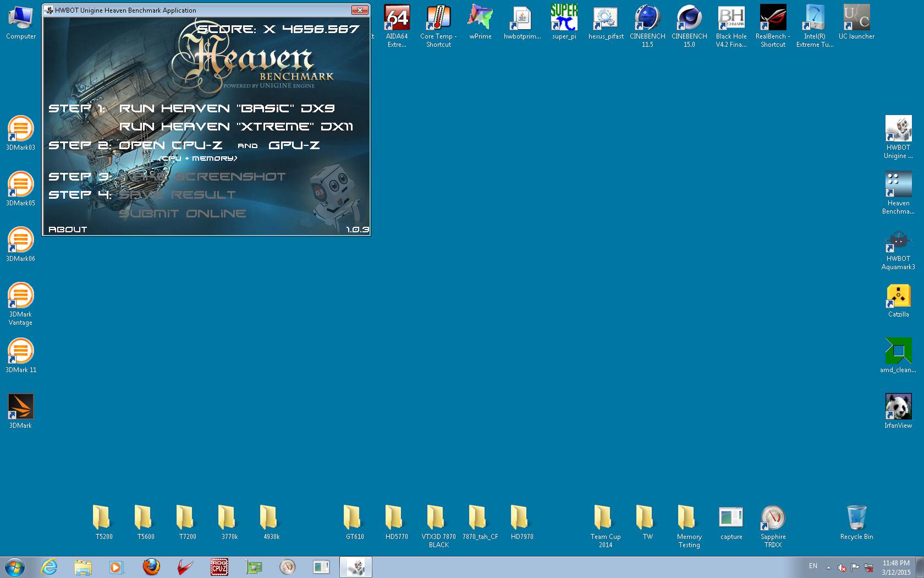Viewport: 924px width, 578px height.
Task: Select the VTX3D 7870 BLACK folder
Action: coord(438,526)
